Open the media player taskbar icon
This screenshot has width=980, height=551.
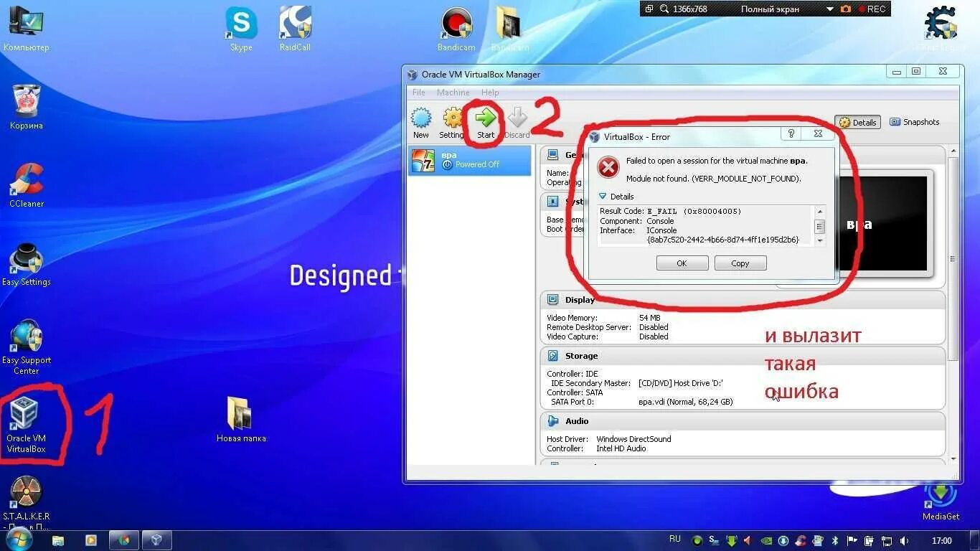tap(91, 540)
